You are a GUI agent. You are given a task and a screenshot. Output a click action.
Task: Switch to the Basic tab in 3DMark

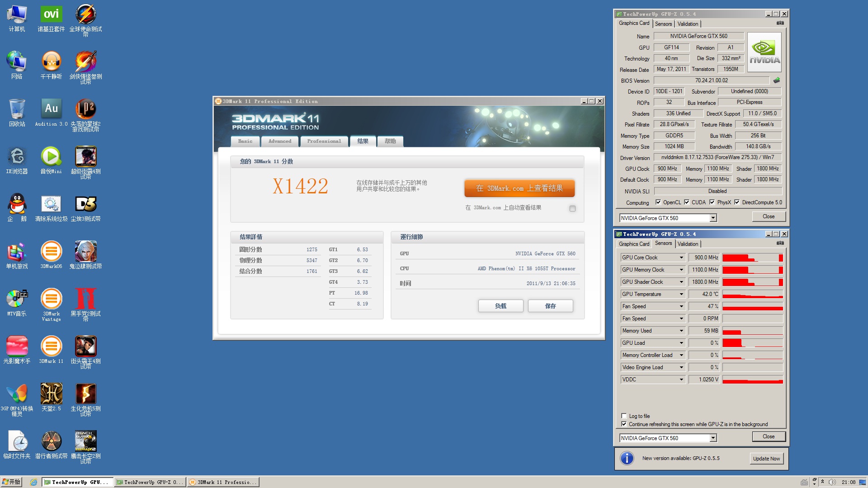[x=245, y=141]
